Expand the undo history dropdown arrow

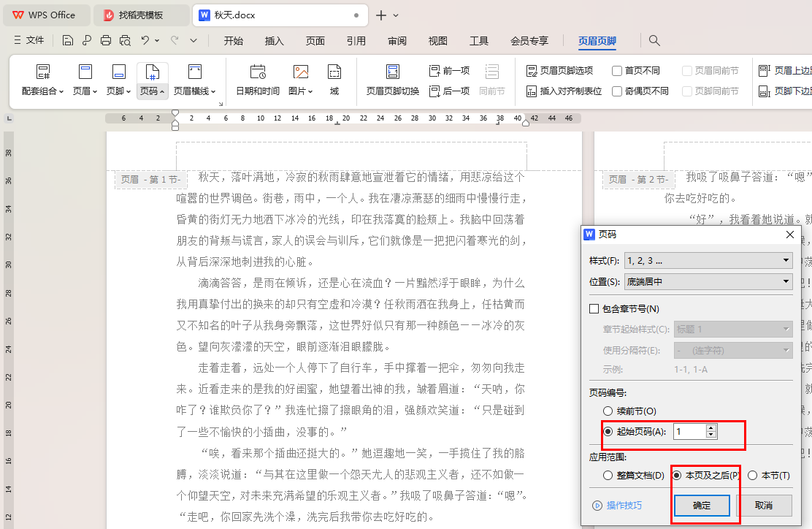[157, 40]
